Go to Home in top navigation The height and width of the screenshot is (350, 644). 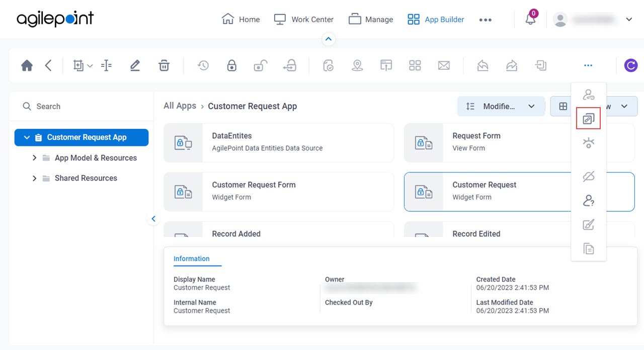tap(241, 20)
